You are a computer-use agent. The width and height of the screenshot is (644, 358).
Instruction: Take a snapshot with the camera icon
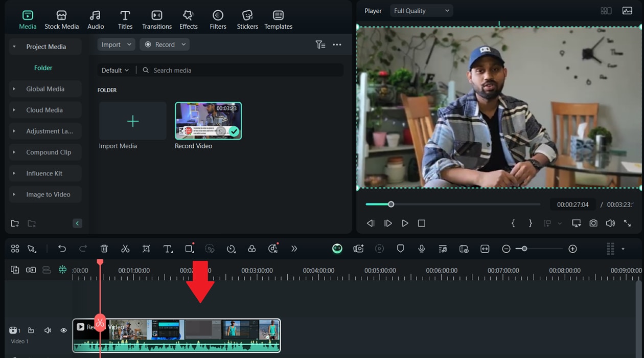pos(593,223)
